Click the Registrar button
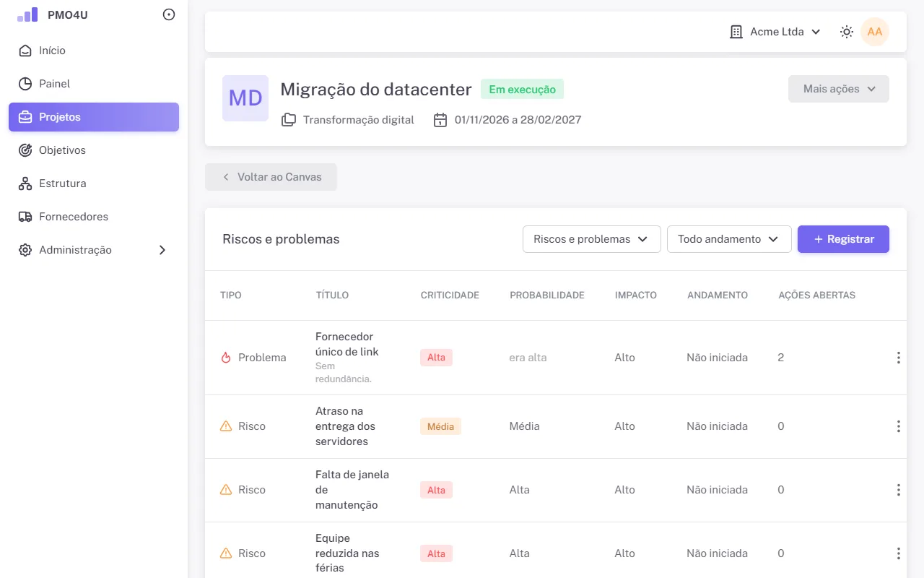 (x=843, y=239)
